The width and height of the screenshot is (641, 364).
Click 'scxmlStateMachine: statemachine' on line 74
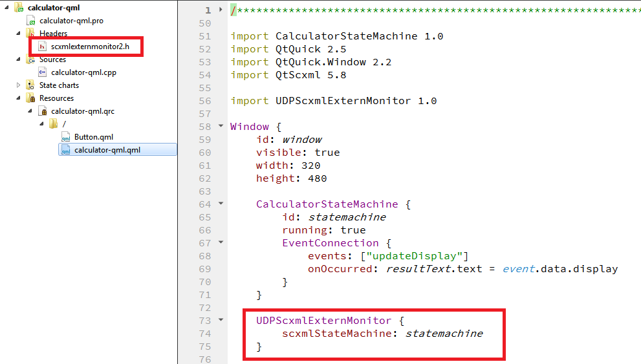tap(382, 334)
